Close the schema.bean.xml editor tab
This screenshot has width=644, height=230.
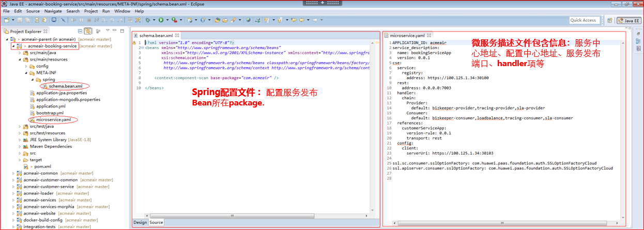(x=177, y=35)
